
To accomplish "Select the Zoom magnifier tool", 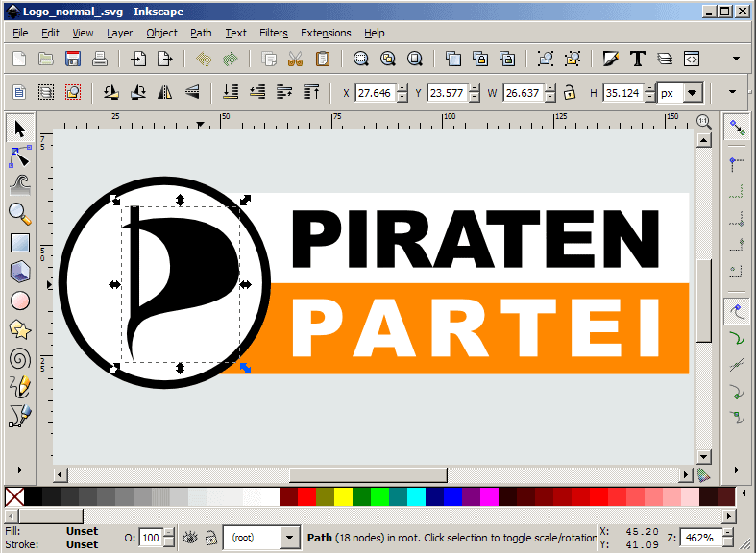I will tap(20, 214).
